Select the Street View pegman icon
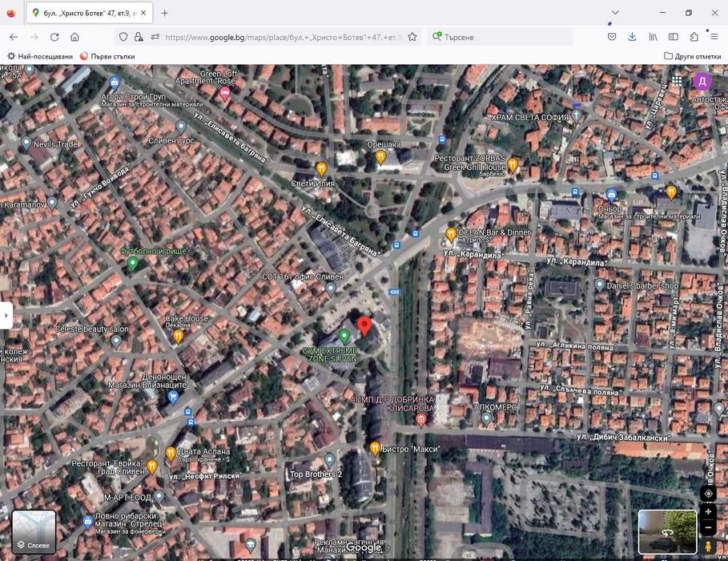Image resolution: width=728 pixels, height=561 pixels. click(x=709, y=547)
